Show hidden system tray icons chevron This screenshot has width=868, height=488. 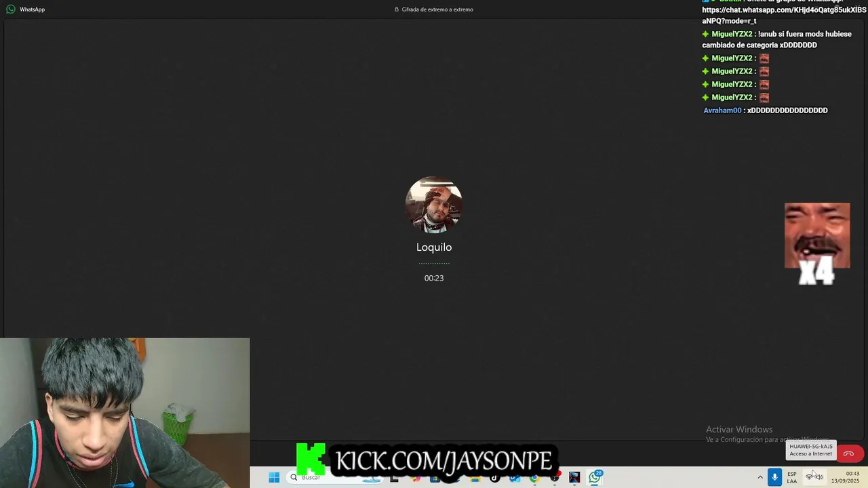click(x=759, y=477)
